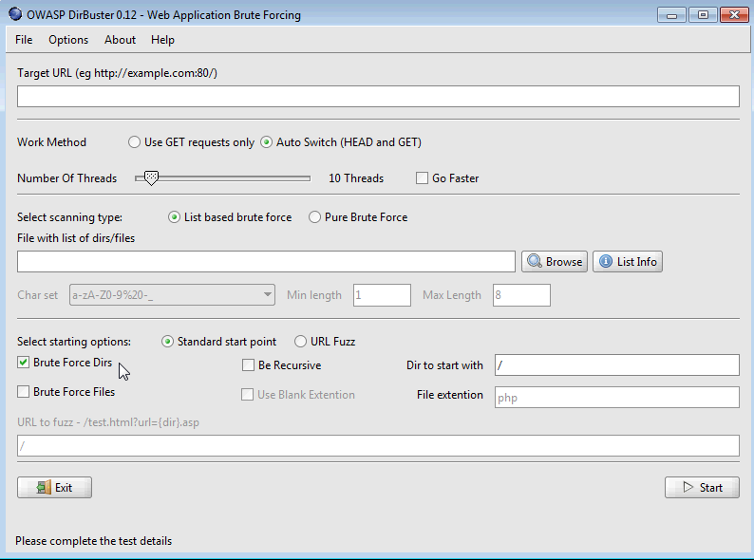The image size is (754, 560).
Task: Click the URL to fuzz input field
Action: click(x=378, y=446)
